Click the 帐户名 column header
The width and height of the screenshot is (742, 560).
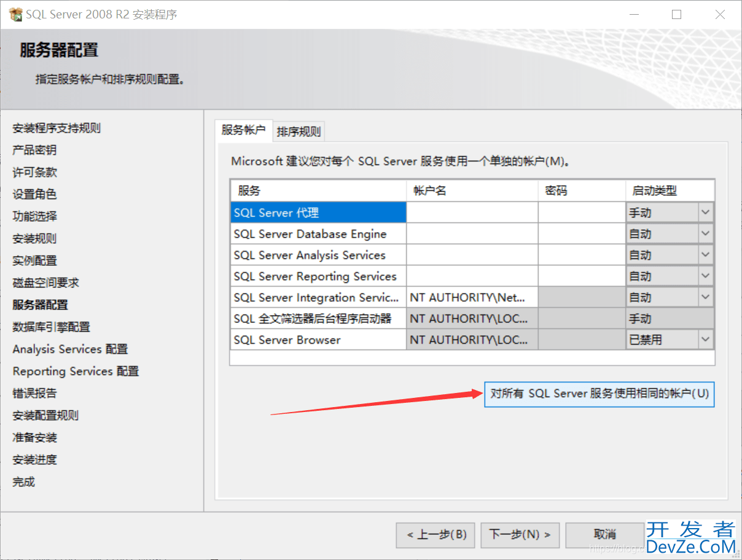[x=472, y=190]
